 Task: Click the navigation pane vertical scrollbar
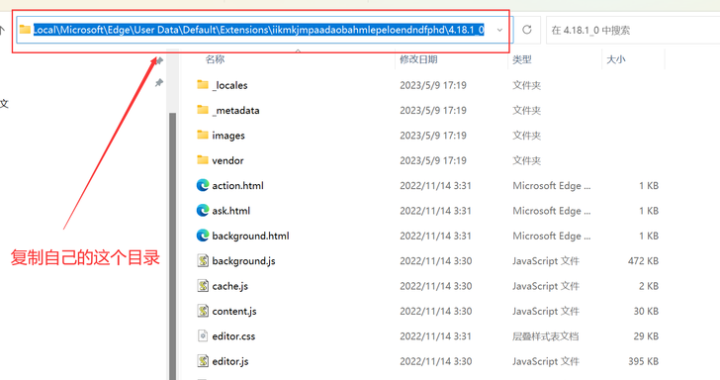(173, 246)
